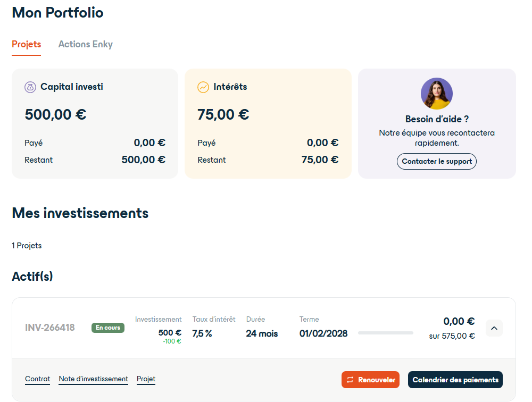Screen dimensions: 532x402
Task: Open the Actions Enky tab
Action: 86,44
